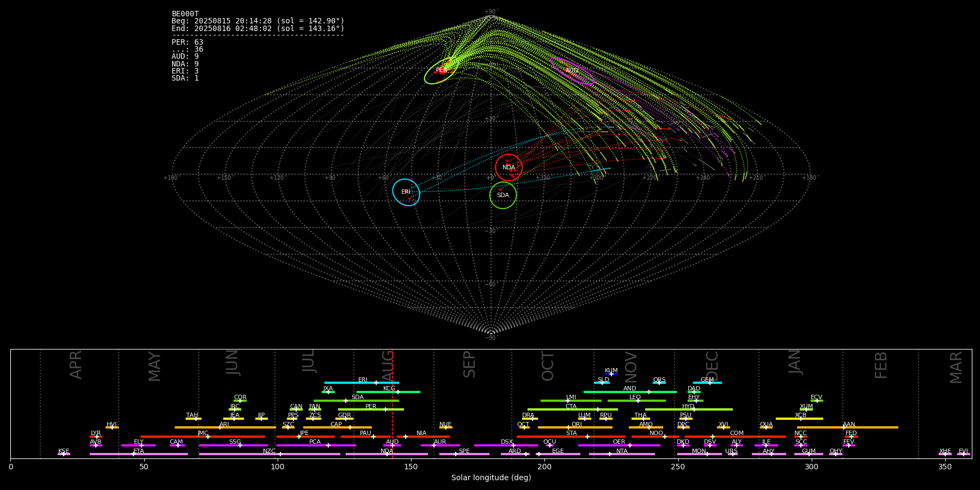Click the PER radiant ellipse on sky map
Viewport: 980px width, 490px height.
[x=442, y=70]
